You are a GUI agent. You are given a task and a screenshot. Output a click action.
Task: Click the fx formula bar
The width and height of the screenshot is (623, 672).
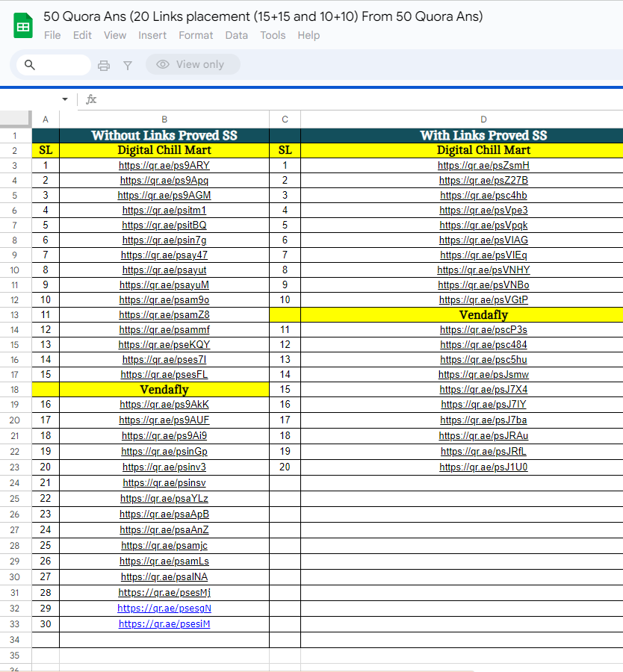352,99
